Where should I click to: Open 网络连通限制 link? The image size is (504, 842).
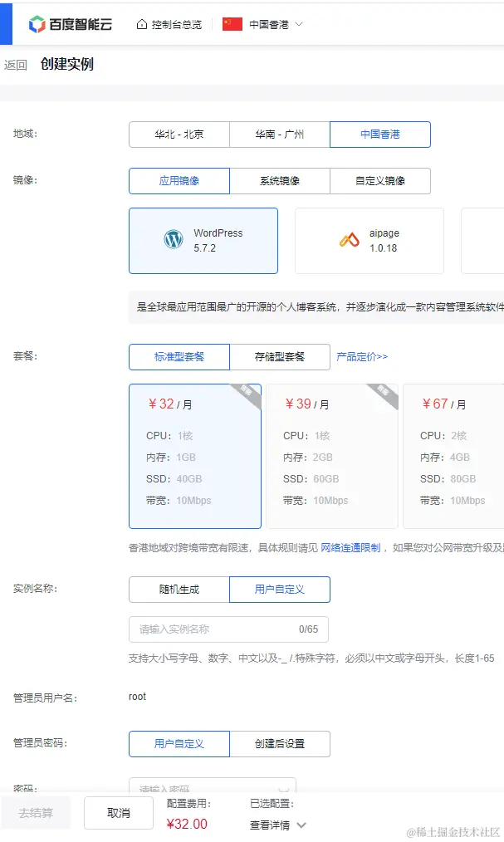[350, 548]
